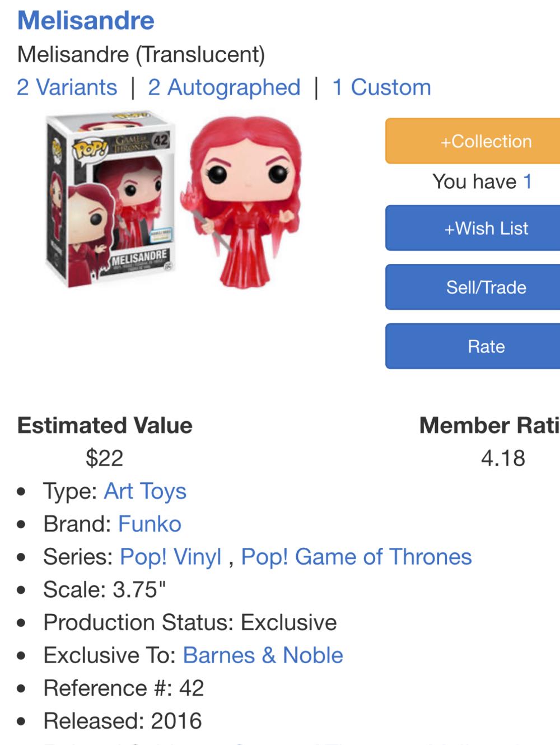The height and width of the screenshot is (745, 560).
Task: Add Melisandre to your Wish List
Action: pyautogui.click(x=486, y=228)
